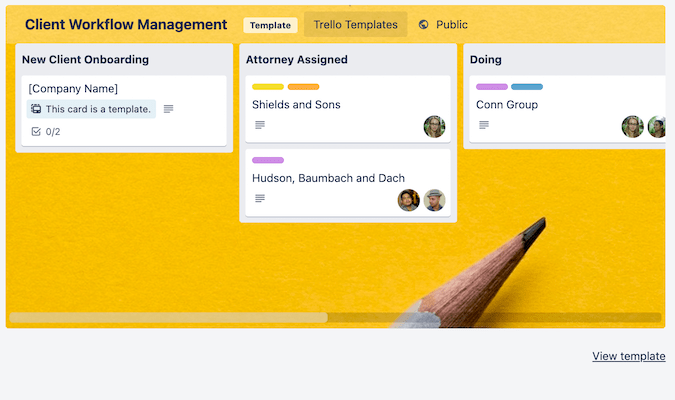
Task: Click the Client Workflow Management board title
Action: tap(126, 25)
